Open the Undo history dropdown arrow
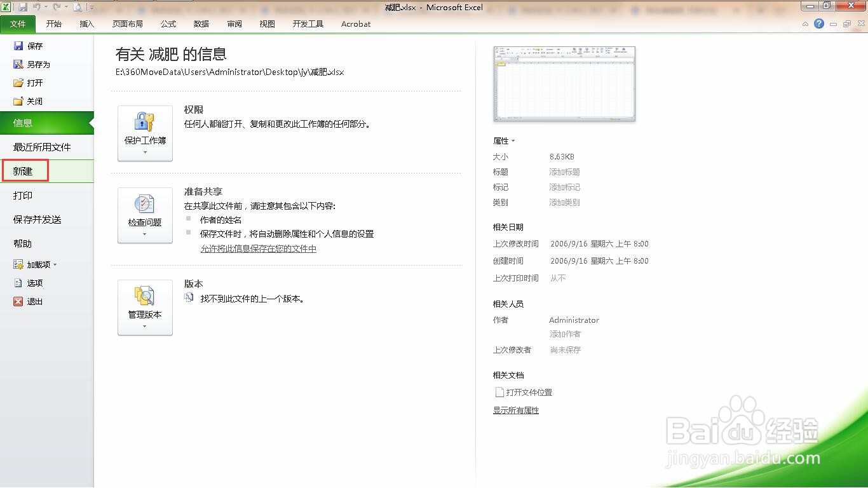The height and width of the screenshot is (488, 868). [46, 8]
